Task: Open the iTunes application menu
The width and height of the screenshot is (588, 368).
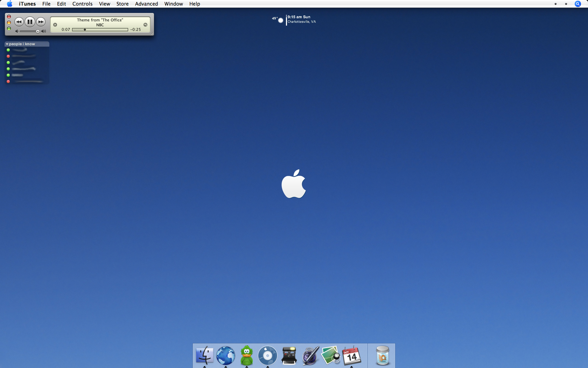Action: (x=27, y=4)
